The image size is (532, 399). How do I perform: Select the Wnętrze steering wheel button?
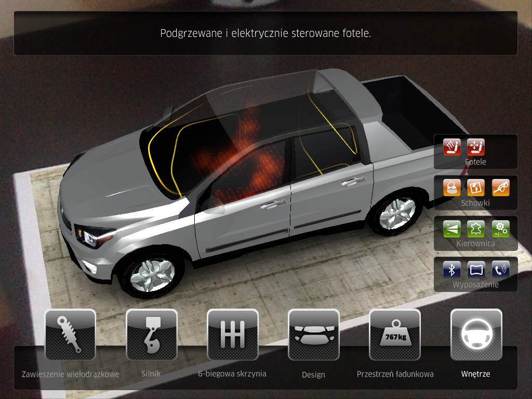coord(476,335)
